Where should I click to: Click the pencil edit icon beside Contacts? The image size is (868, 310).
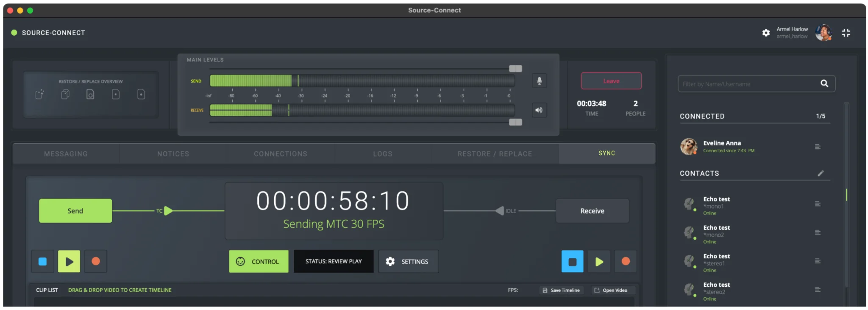coord(821,173)
